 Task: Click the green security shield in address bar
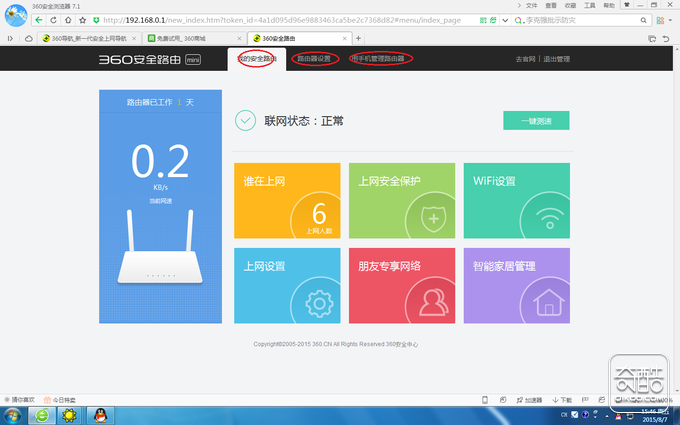96,20
